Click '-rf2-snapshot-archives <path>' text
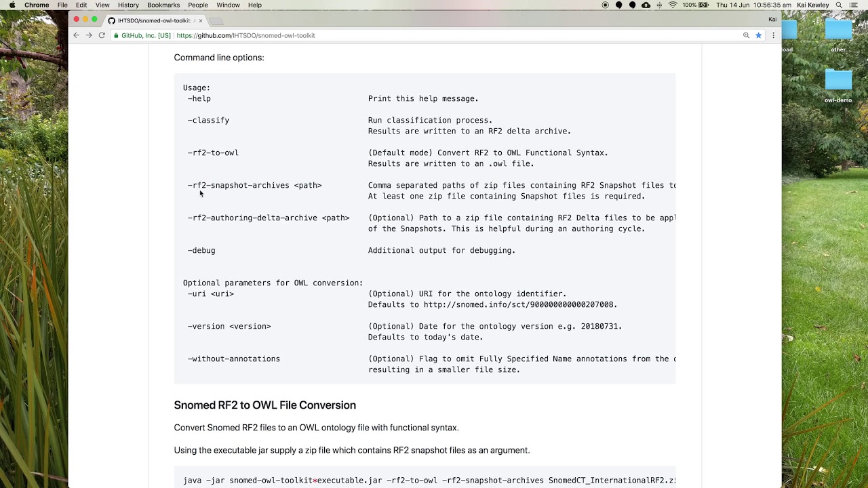Screen dimensions: 868x488 [x=255, y=185]
